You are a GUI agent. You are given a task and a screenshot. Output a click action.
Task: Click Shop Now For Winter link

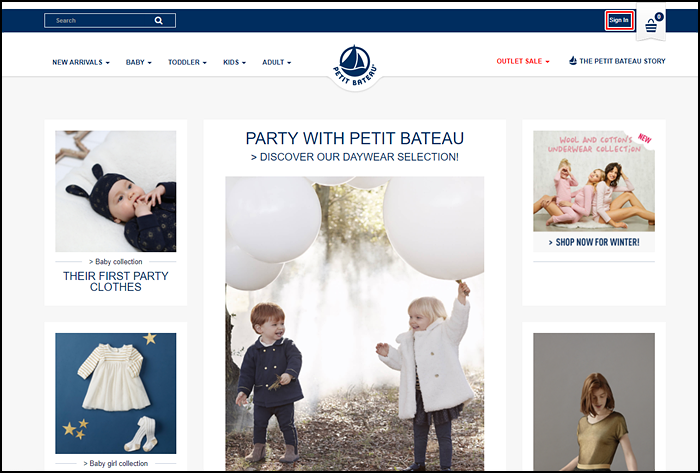tap(594, 242)
